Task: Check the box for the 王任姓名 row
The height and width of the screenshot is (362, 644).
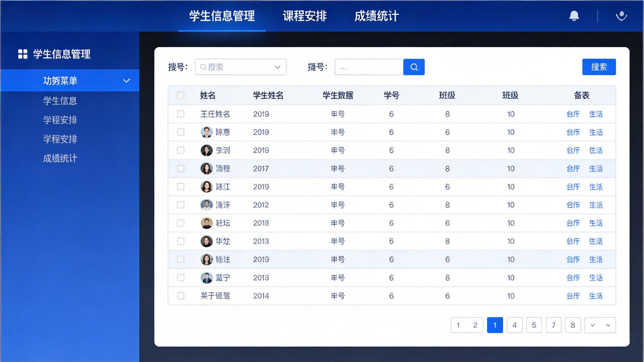Action: pos(180,114)
